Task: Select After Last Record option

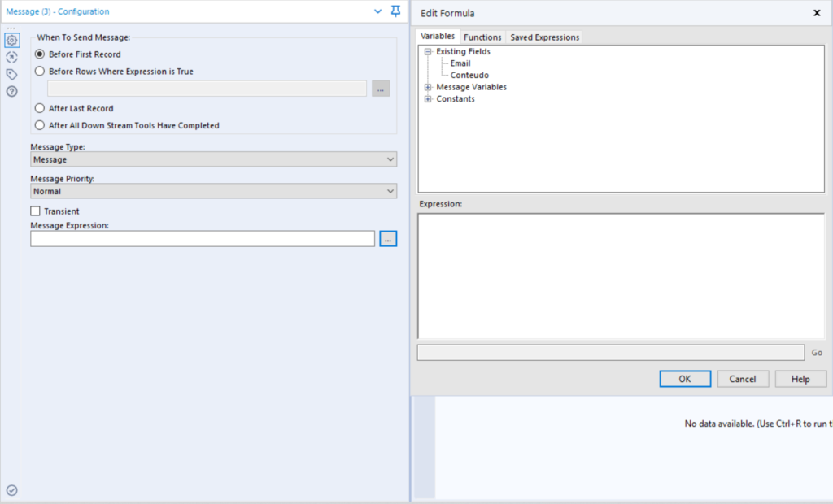Action: pyautogui.click(x=40, y=108)
